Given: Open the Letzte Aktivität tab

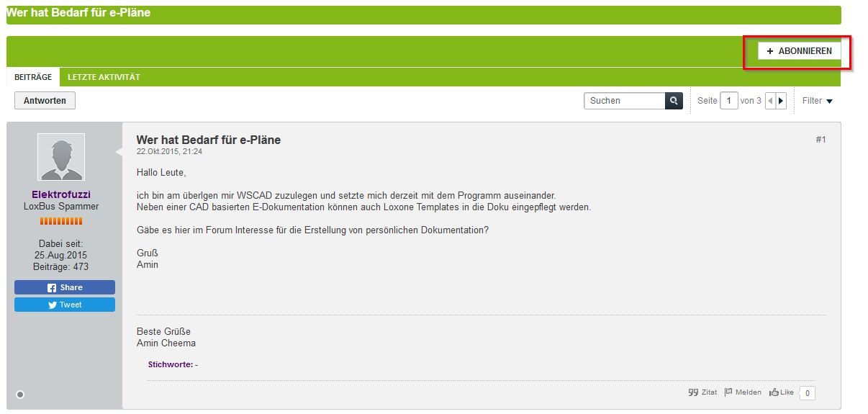Looking at the screenshot, I should point(104,77).
